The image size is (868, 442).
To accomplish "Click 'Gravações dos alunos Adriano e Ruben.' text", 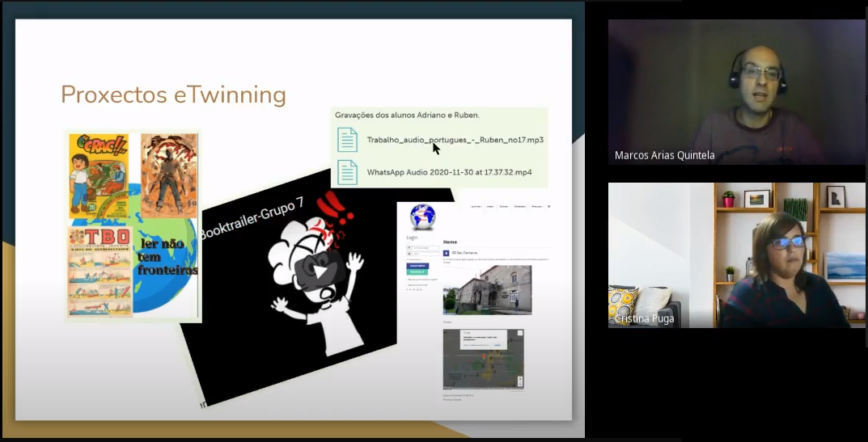I will pos(407,115).
